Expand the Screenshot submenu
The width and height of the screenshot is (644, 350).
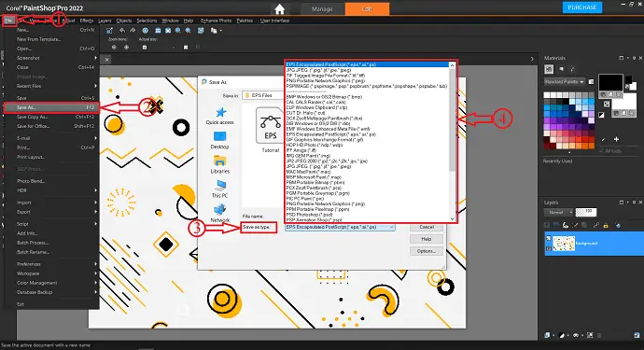pos(51,58)
